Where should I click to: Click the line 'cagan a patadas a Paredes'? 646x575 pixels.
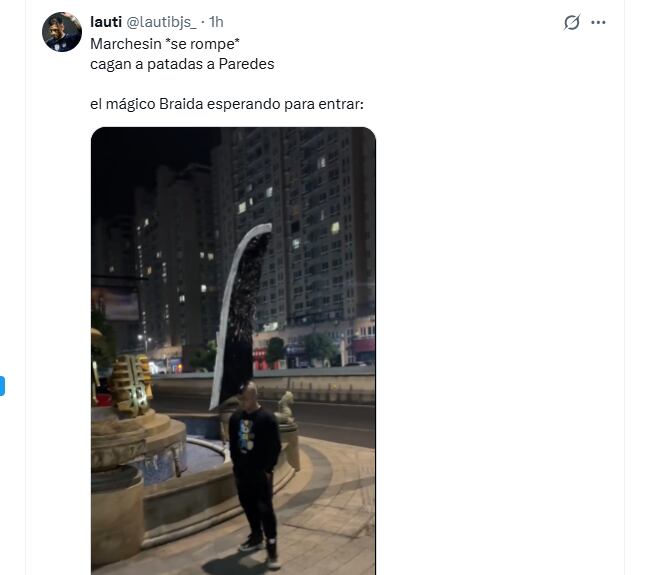click(x=182, y=64)
